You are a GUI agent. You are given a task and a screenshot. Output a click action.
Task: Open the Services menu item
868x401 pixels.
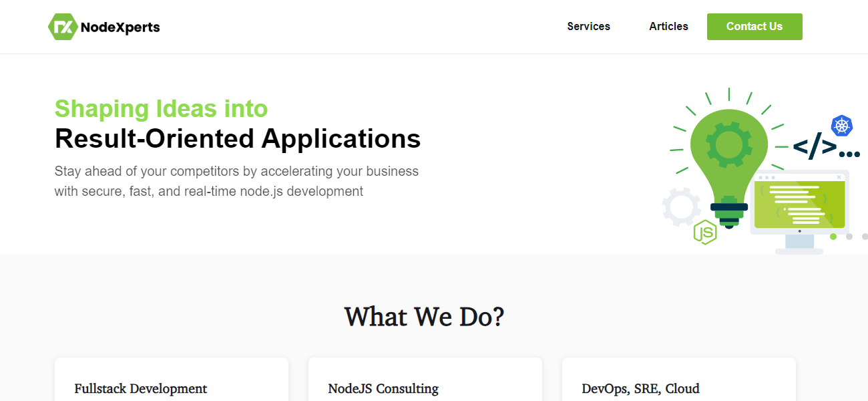coord(589,27)
